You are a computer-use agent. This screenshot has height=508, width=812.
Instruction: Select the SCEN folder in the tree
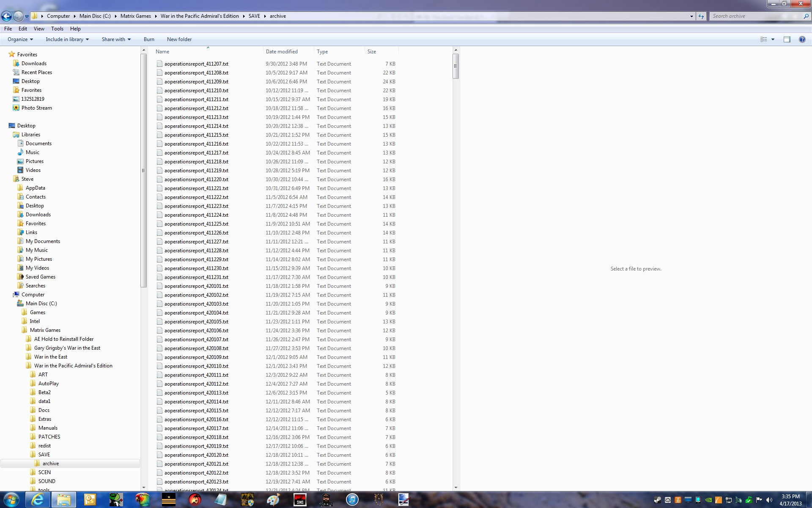44,472
